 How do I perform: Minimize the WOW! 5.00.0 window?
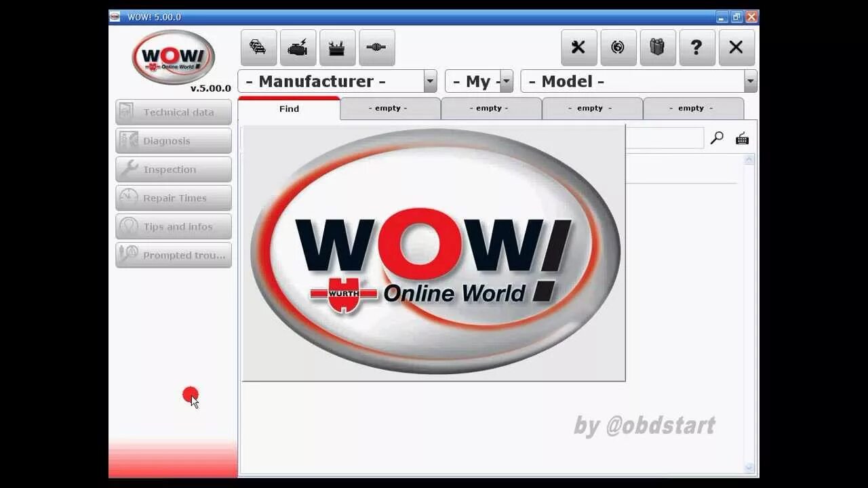click(722, 17)
